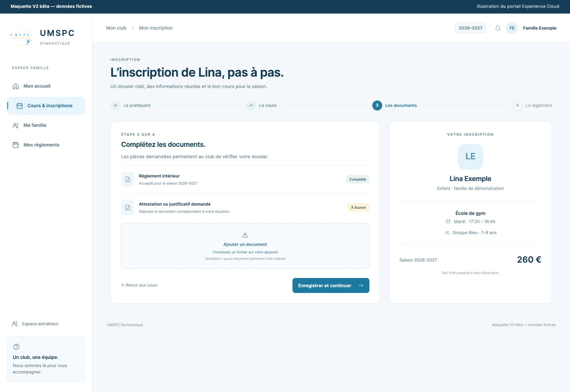The height and width of the screenshot is (392, 570).
Task: Click the École de gym course name
Action: click(470, 213)
